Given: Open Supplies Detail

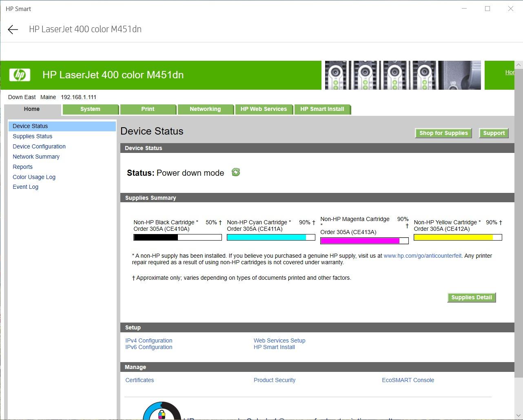Looking at the screenshot, I should [472, 297].
